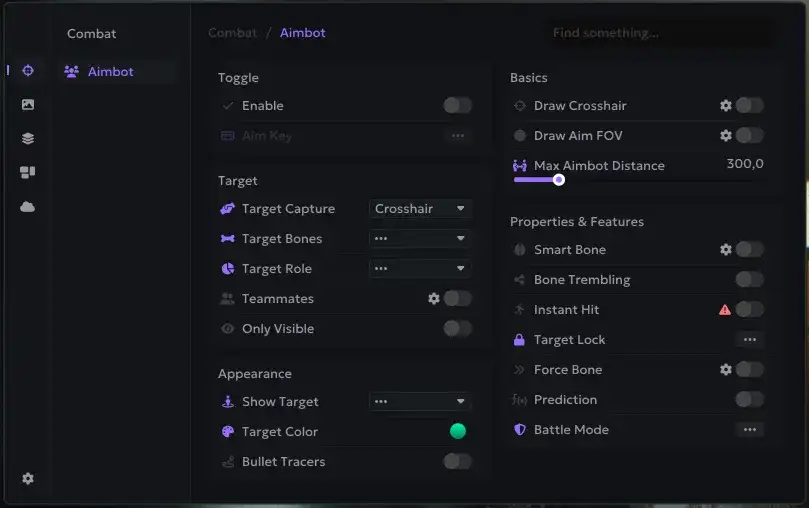Open the image visuals sidebar category
The width and height of the screenshot is (809, 508).
point(28,104)
